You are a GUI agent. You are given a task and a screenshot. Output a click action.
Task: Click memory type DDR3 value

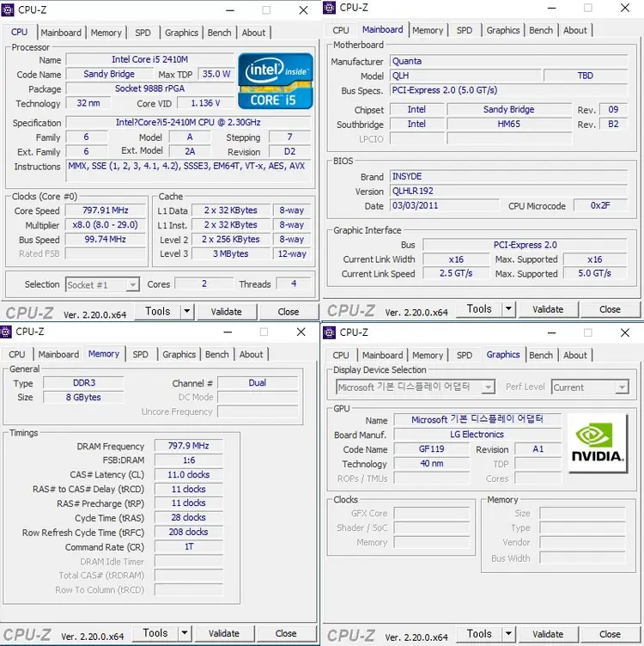pos(84,383)
